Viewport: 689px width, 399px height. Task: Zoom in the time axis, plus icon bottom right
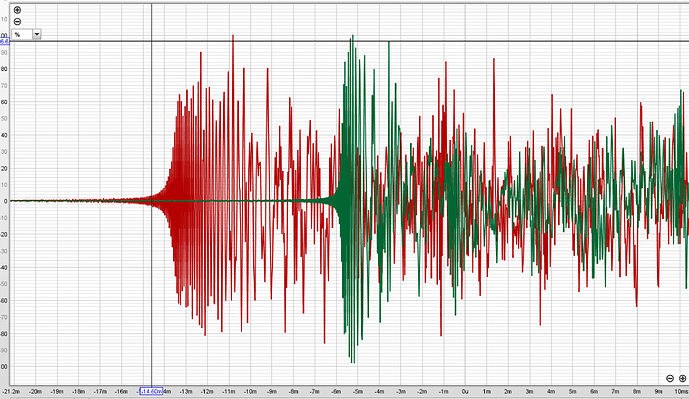pos(682,378)
